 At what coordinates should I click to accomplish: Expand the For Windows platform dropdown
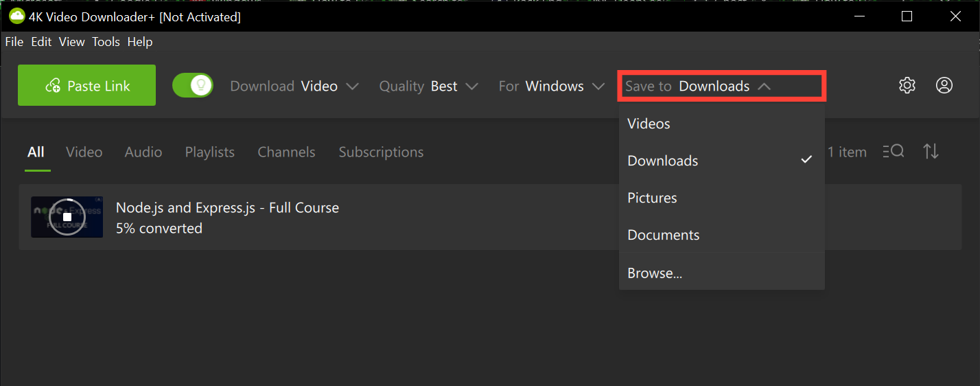[551, 87]
